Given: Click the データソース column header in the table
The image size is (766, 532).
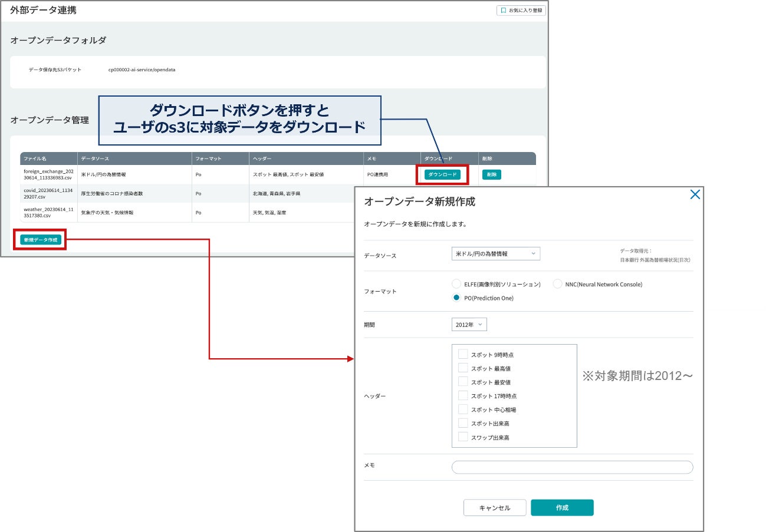Looking at the screenshot, I should pos(134,158).
